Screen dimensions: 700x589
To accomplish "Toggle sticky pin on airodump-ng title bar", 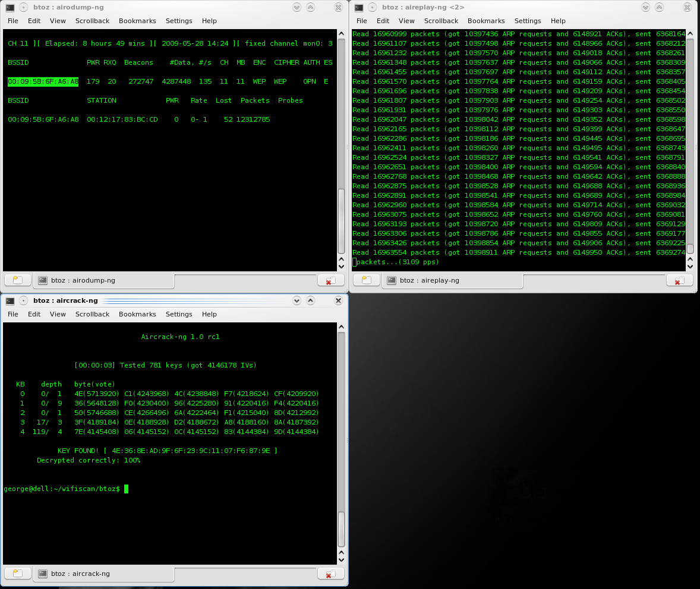I will (x=24, y=8).
